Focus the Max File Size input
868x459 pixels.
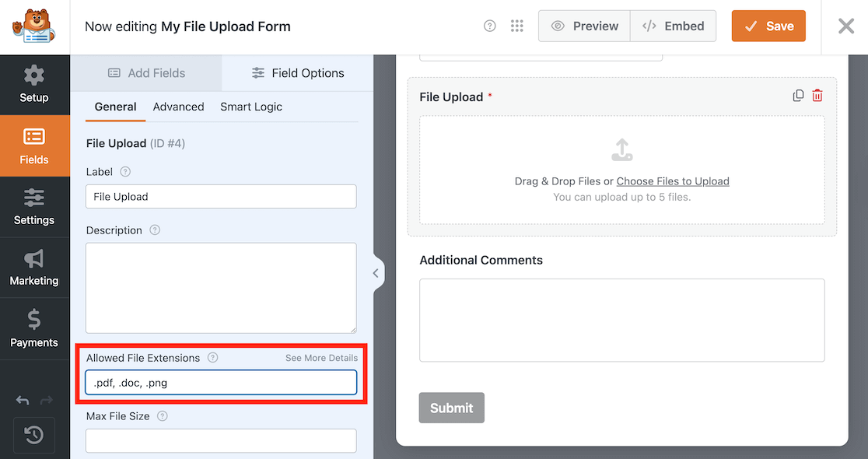coord(221,441)
